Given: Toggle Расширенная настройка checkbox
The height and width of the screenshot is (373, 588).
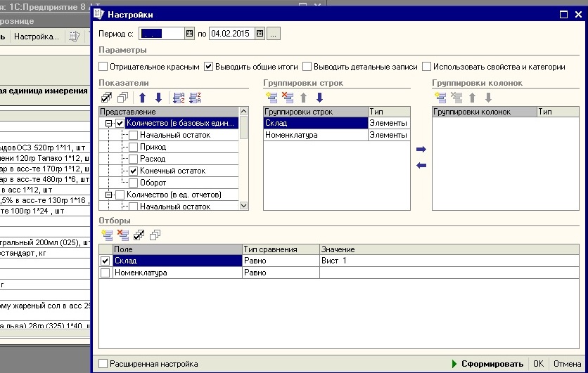Looking at the screenshot, I should click(x=103, y=364).
